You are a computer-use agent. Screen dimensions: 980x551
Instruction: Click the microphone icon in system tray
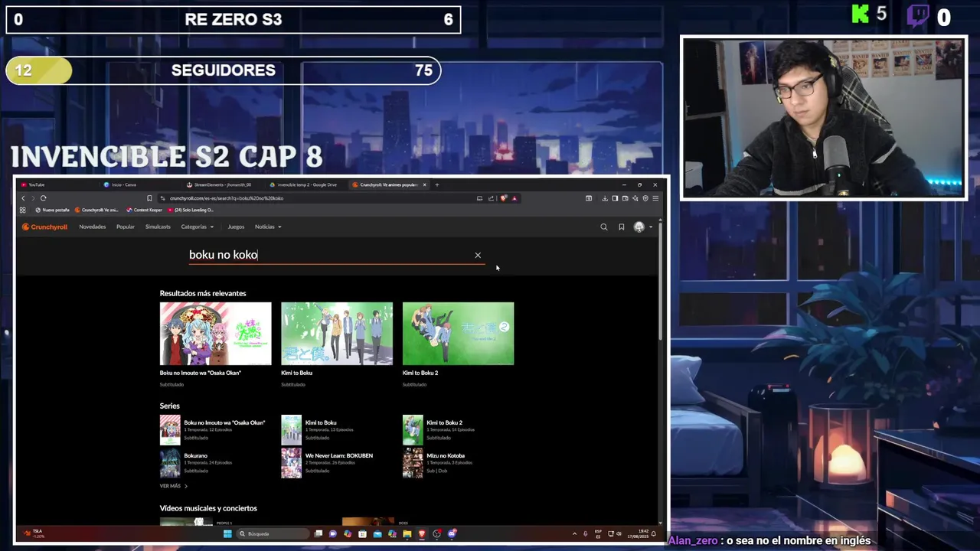(585, 533)
